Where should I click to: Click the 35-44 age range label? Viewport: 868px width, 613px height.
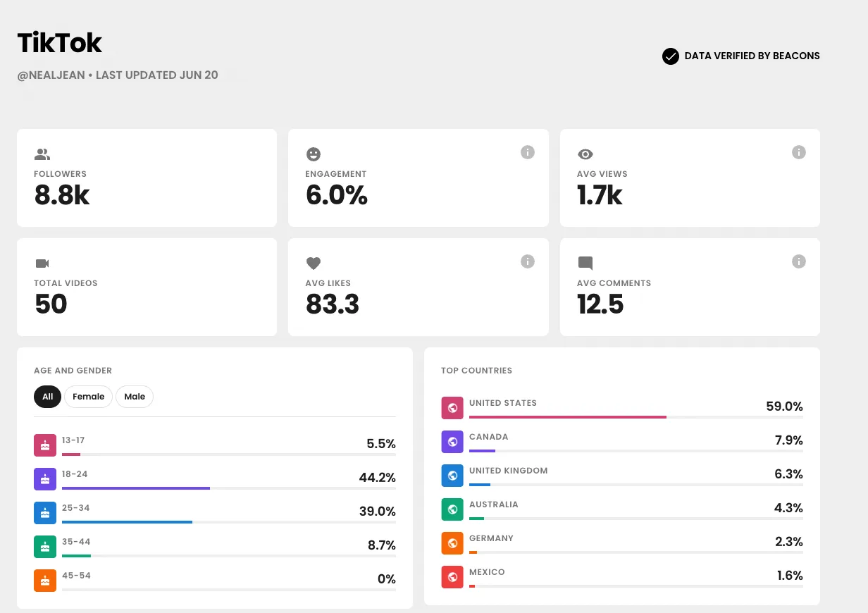(x=76, y=542)
